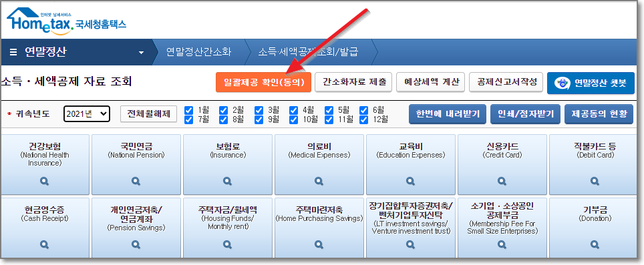
Task: Uncheck the 6월 checkbox
Action: pos(364,110)
